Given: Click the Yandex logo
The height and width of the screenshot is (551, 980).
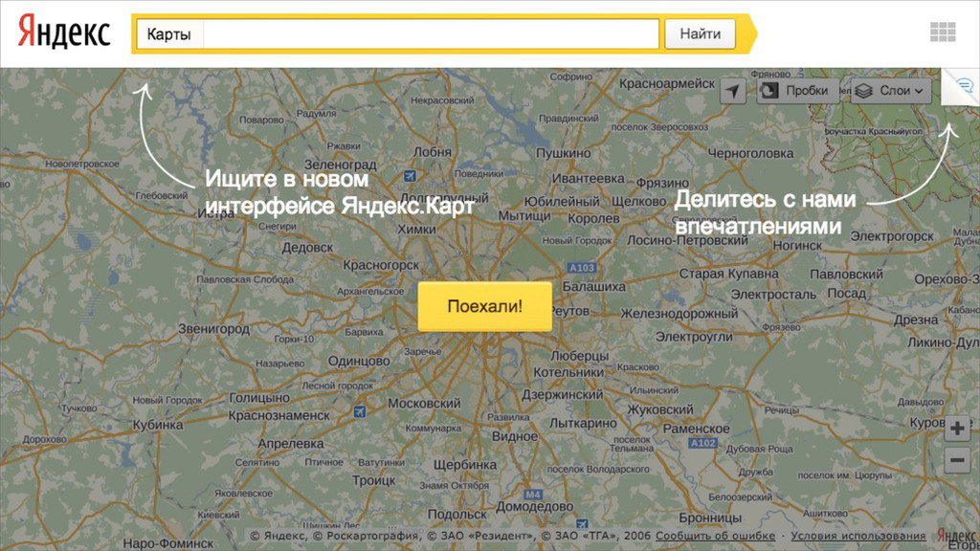Looking at the screenshot, I should tap(64, 32).
